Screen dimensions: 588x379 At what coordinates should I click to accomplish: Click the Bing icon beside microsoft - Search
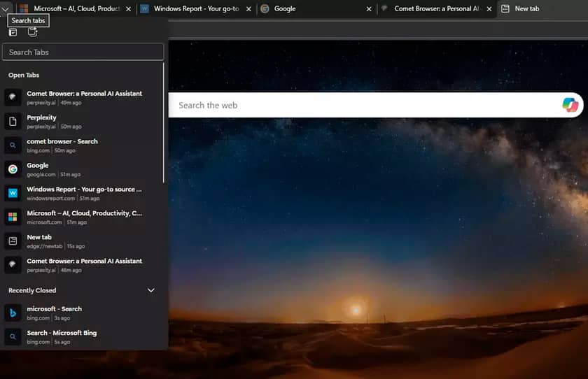pos(13,313)
